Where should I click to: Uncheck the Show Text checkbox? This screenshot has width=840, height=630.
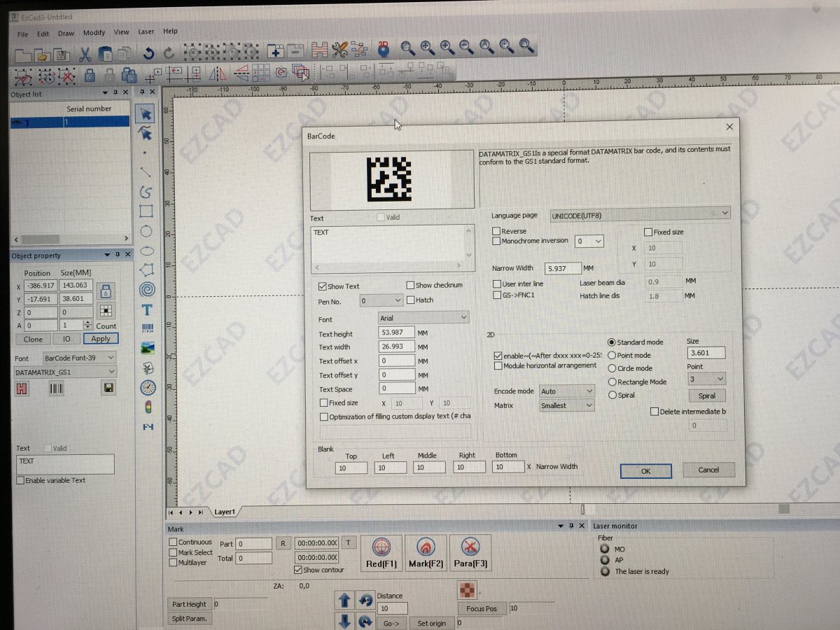click(x=323, y=286)
